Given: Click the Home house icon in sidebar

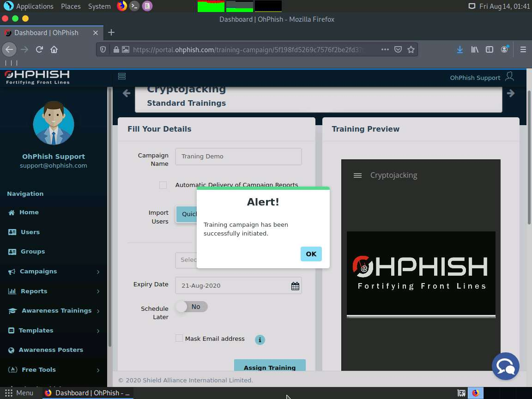Looking at the screenshot, I should (12, 212).
